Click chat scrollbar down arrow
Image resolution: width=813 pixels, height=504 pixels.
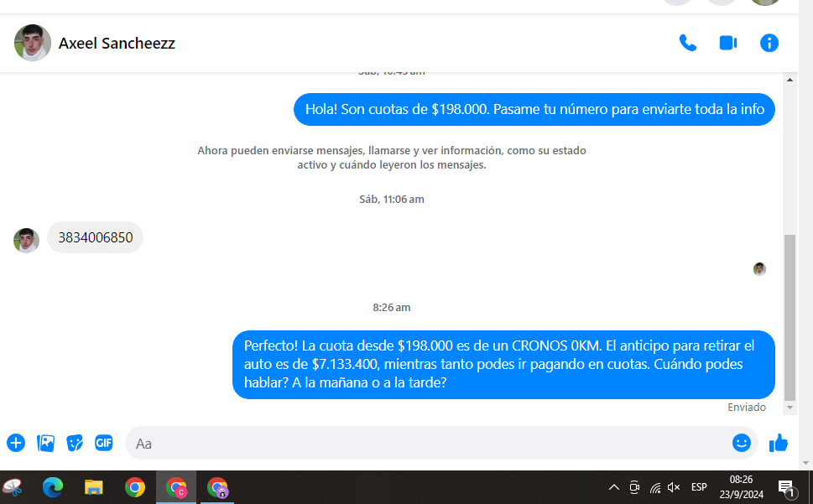point(790,408)
